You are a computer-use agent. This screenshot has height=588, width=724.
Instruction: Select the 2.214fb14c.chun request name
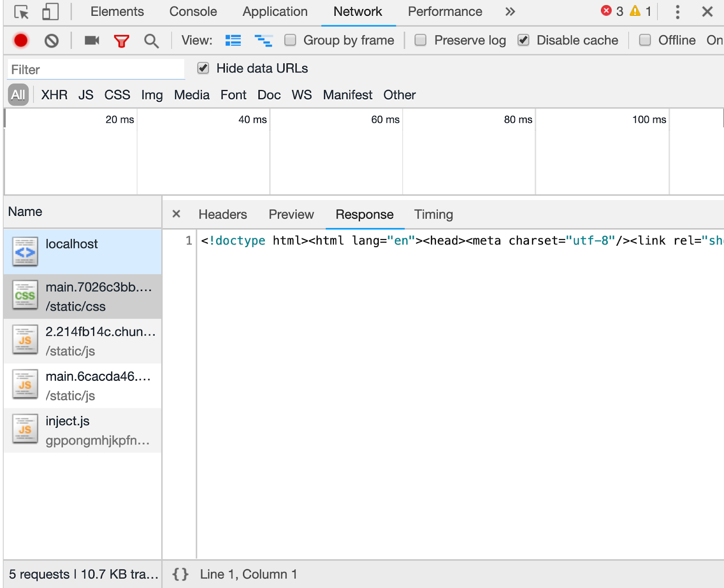click(101, 332)
